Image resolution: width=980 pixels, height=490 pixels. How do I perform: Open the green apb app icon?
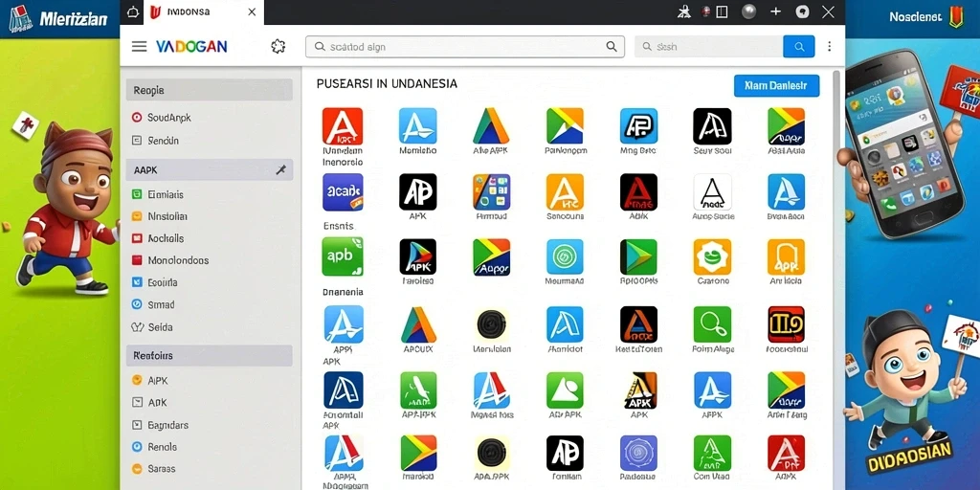point(343,256)
